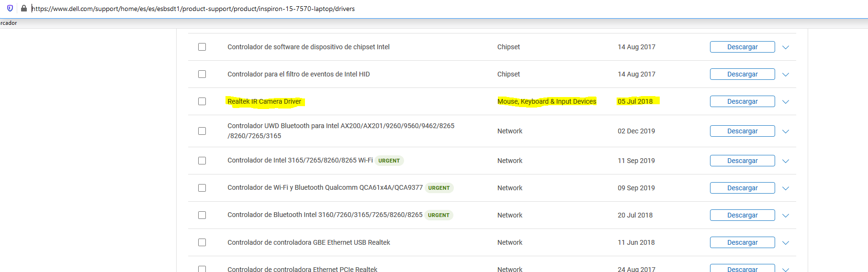Download Realtek GBE Ethernet USB controller driver

tap(742, 242)
